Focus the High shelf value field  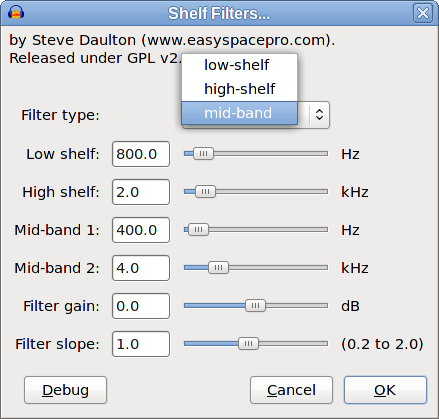coord(141,192)
